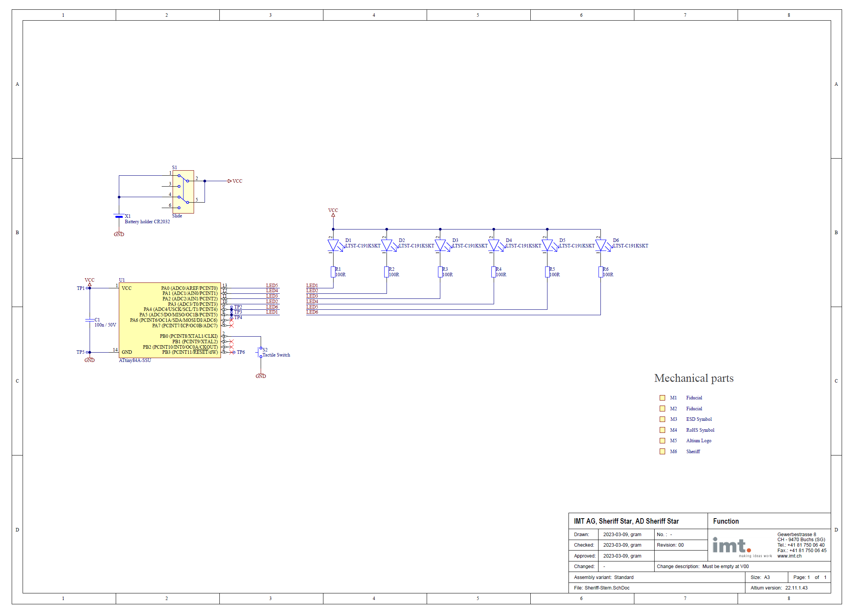Click the Drawn date '2023-03-09, gram'
Viewport: 851px width, 616px height.
tap(622, 535)
